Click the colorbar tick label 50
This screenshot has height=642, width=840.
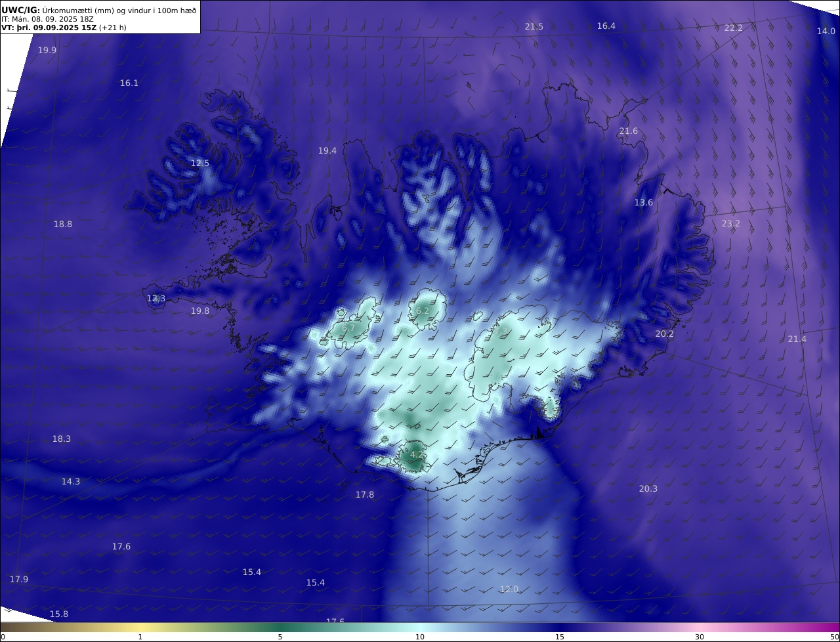tap(835, 637)
